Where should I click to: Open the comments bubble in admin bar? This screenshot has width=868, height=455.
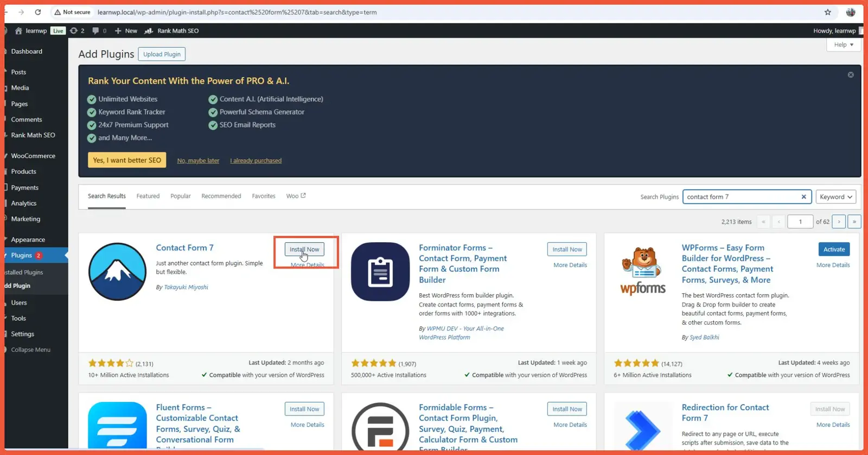(x=99, y=31)
